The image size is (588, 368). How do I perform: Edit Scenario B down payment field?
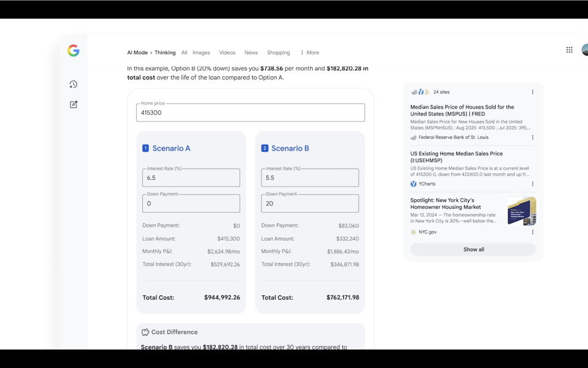(x=309, y=203)
